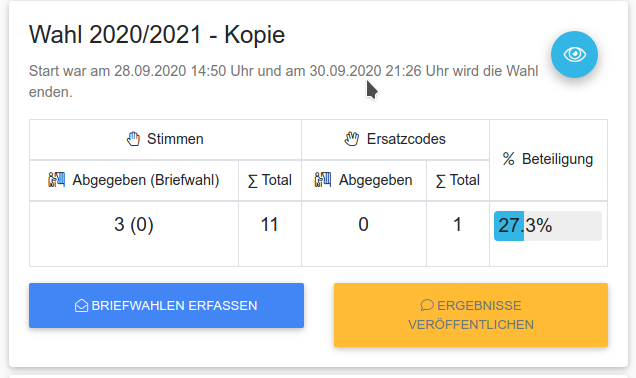The width and height of the screenshot is (636, 378).
Task: Open Briefwahlen erfassen
Action: tap(166, 305)
